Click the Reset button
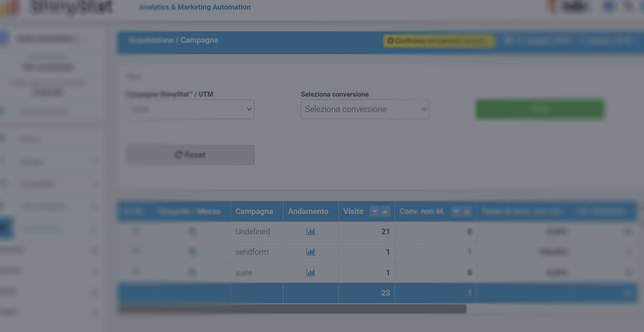Image resolution: width=644 pixels, height=332 pixels. click(190, 155)
